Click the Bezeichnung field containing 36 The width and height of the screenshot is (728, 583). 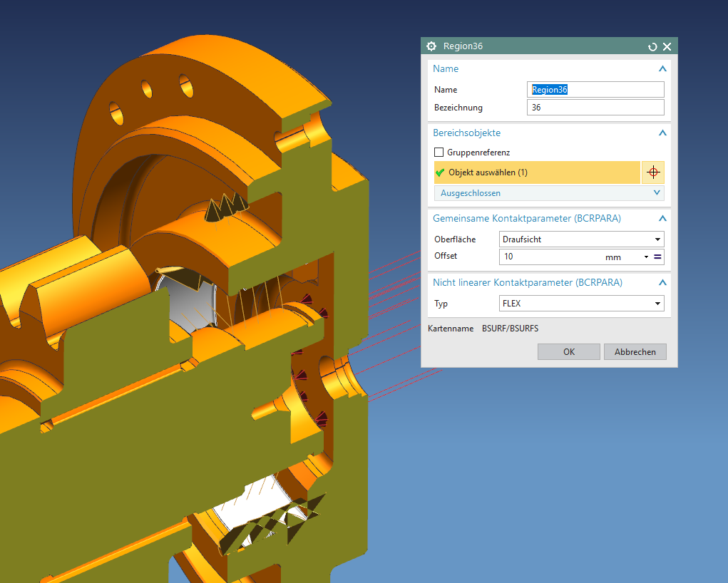(x=595, y=107)
